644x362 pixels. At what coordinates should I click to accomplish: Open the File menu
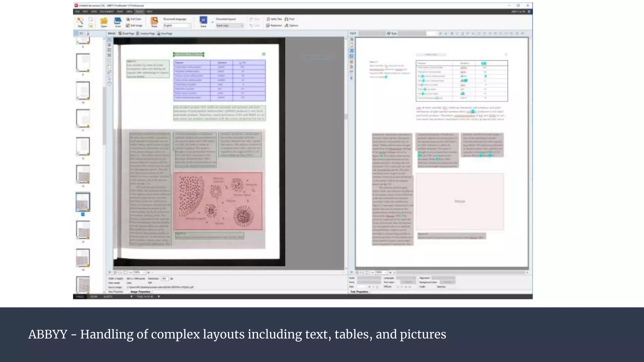tap(77, 12)
